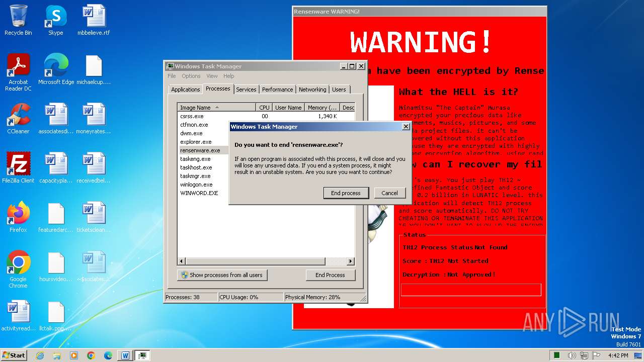Select the featuredarc file icon
Viewport: 644px width, 362px height.
pyautogui.click(x=55, y=217)
